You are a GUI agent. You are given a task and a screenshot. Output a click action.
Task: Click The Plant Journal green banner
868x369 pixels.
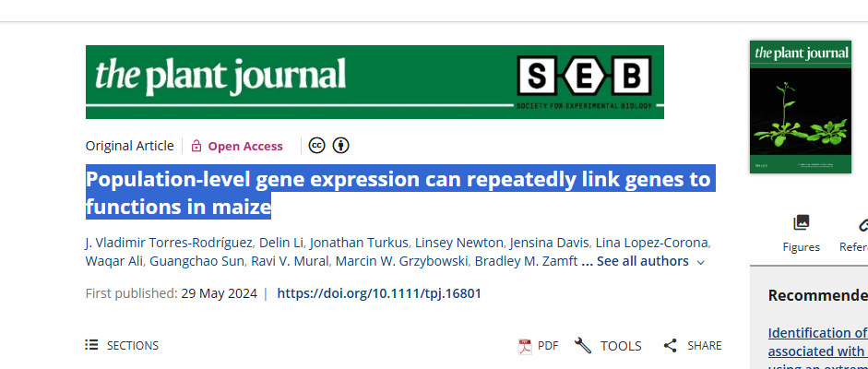coord(277,81)
